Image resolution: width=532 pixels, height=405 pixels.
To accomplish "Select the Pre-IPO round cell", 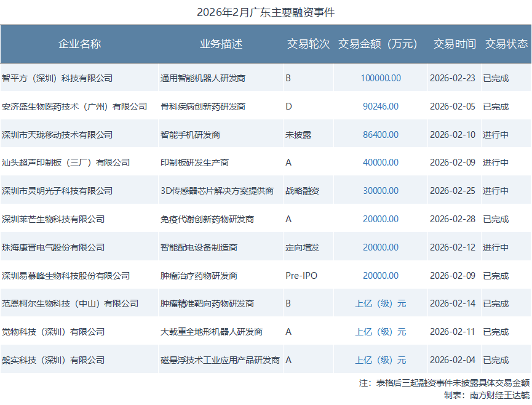I will 301,276.
